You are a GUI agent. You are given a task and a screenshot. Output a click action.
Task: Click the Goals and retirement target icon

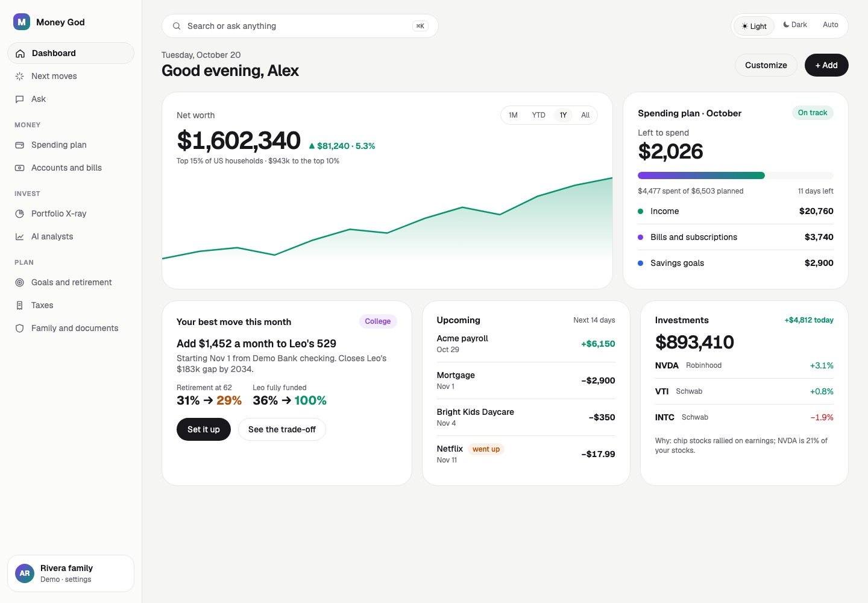19,282
